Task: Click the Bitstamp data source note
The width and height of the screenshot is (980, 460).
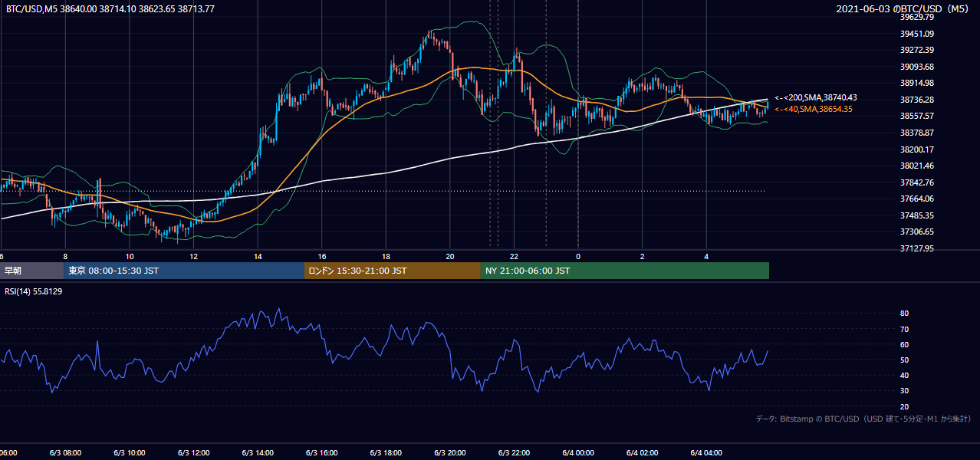Action: coord(864,419)
